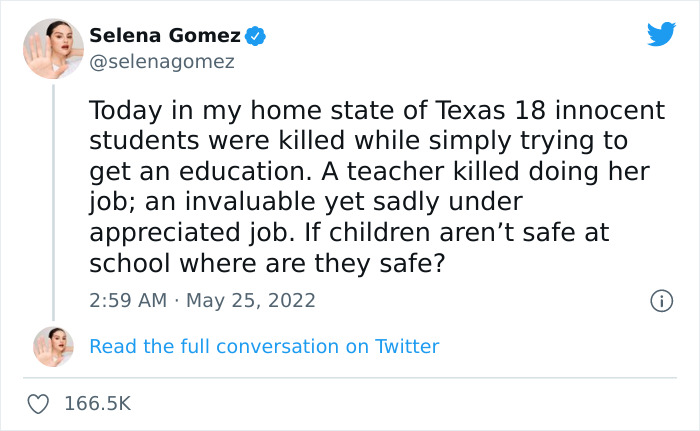Read the full conversation on Twitter
The height and width of the screenshot is (431, 700).
264,347
